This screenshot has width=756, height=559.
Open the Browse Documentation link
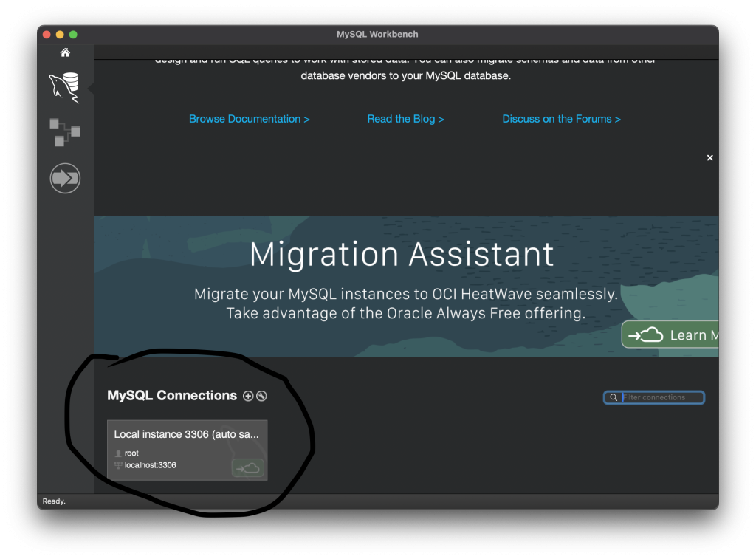tap(249, 119)
